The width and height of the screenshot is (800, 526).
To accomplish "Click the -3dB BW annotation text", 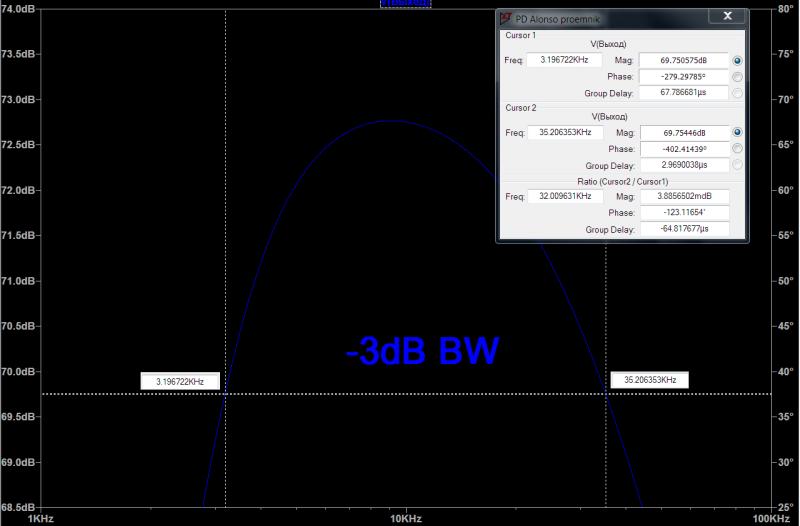I will click(x=422, y=350).
